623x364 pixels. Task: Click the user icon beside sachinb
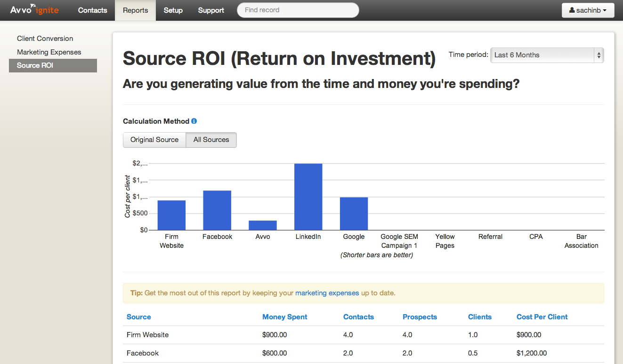572,10
